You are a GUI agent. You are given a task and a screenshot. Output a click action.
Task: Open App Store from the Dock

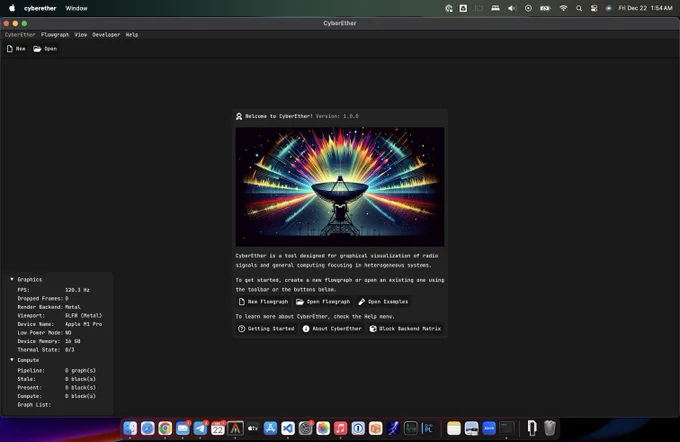270,428
